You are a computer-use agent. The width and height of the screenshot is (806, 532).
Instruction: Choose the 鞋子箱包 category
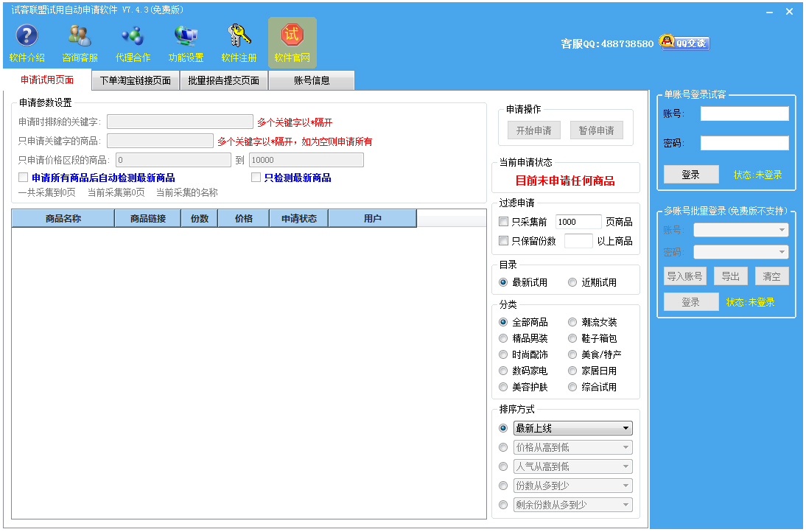pyautogui.click(x=572, y=338)
